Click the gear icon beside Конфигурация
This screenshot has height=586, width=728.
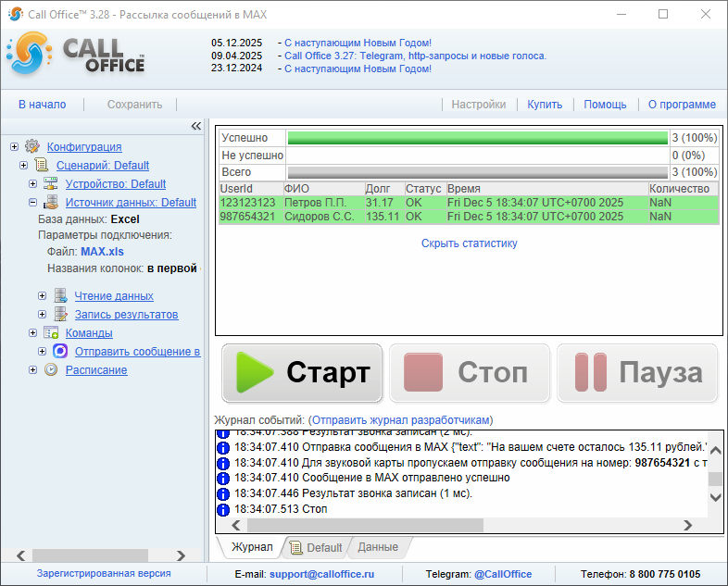tap(32, 146)
